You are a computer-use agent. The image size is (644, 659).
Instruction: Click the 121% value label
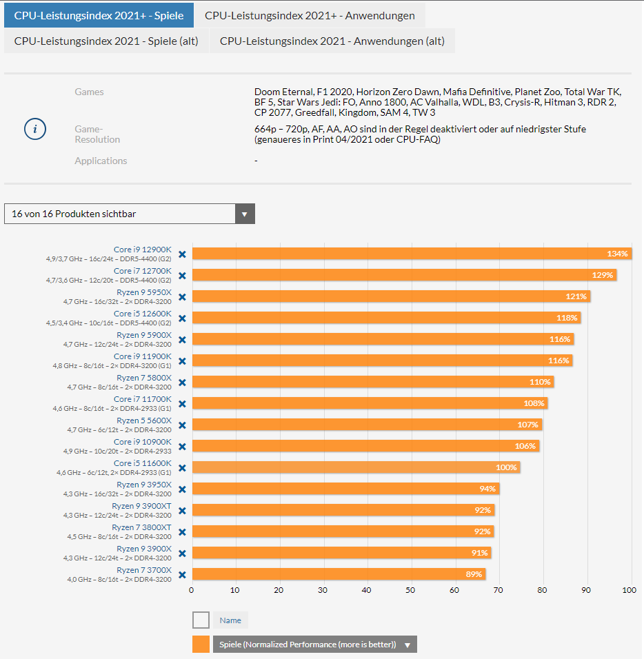coord(576,296)
